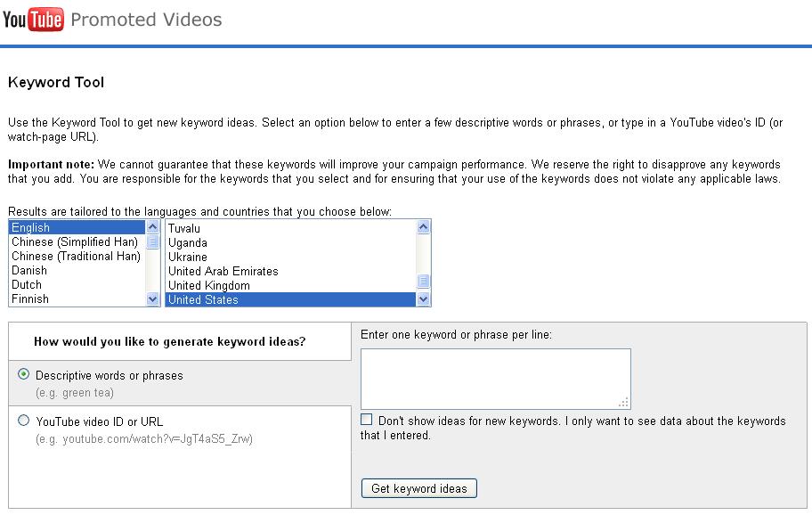The image size is (812, 515).
Task: Select the Descriptive words or phrases radio button
Action: click(24, 374)
